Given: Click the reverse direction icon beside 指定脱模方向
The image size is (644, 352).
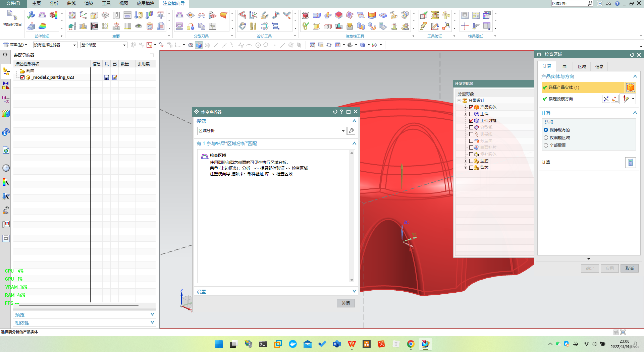Looking at the screenshot, I should [606, 99].
